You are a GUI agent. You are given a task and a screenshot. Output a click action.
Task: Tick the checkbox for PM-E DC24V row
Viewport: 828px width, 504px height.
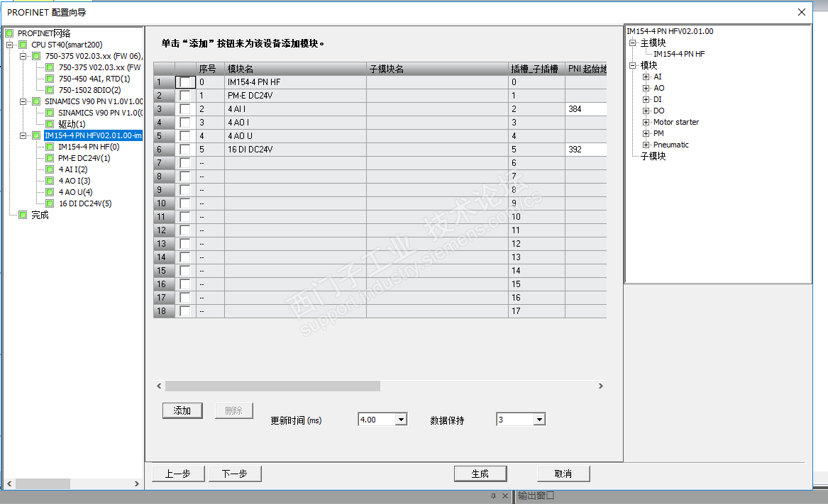[x=184, y=96]
